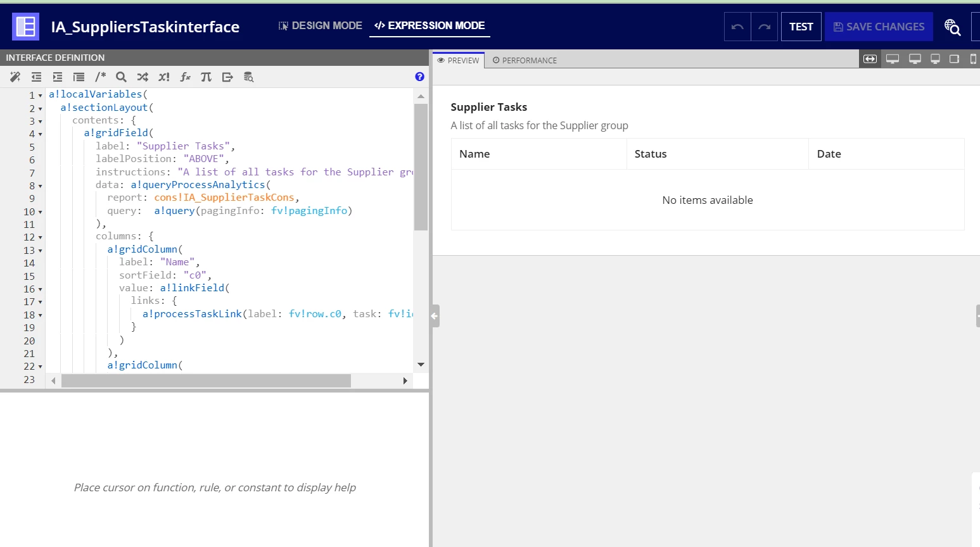
Task: Click the TEST button
Action: tap(801, 27)
